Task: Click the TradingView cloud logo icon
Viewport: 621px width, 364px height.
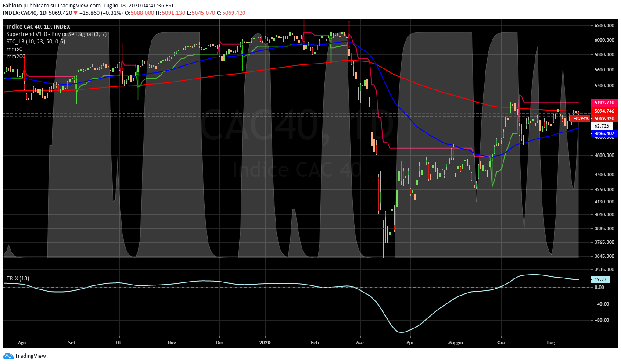Action: click(8, 356)
